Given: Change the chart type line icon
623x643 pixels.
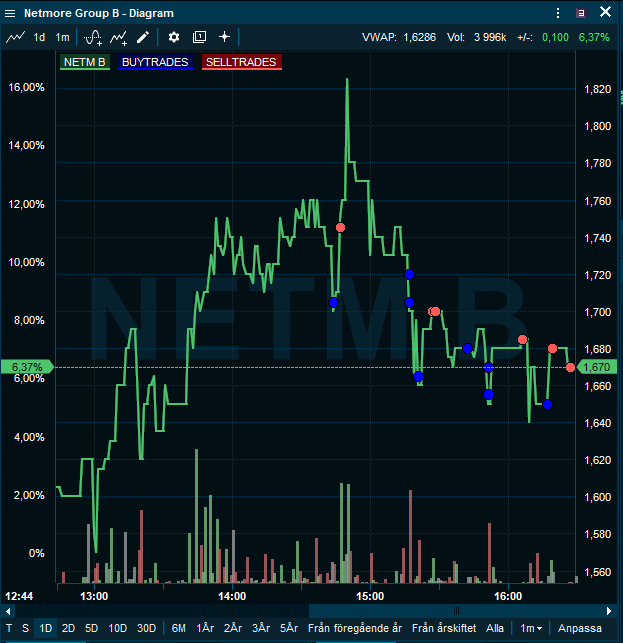Looking at the screenshot, I should tap(15, 37).
